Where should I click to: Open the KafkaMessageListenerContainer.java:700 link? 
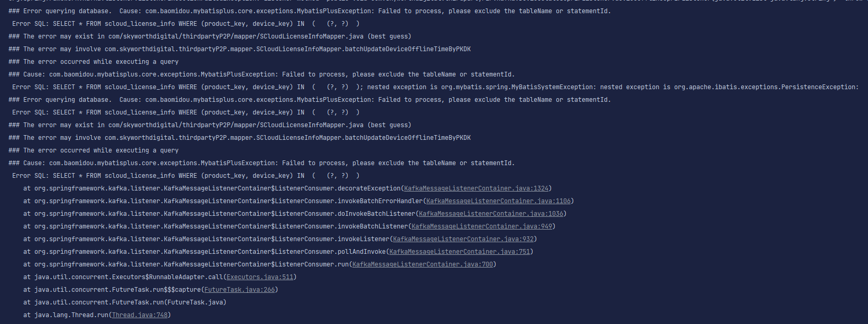coord(423,264)
